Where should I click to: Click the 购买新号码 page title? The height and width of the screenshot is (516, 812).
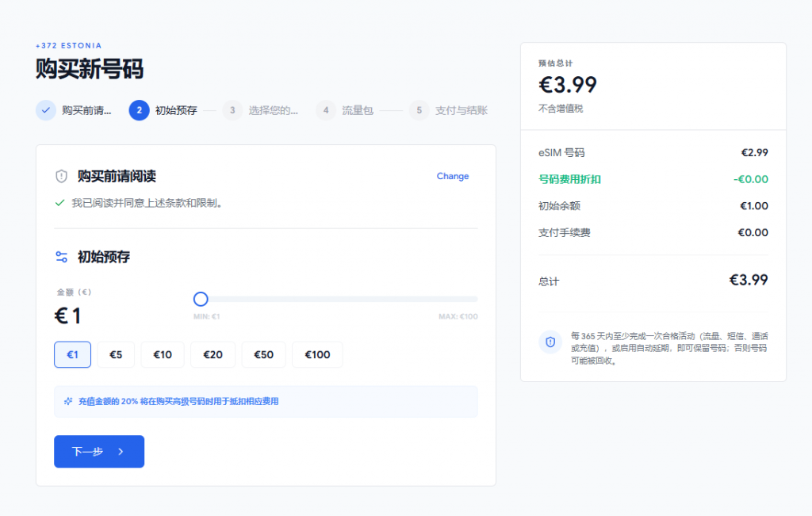pos(90,69)
